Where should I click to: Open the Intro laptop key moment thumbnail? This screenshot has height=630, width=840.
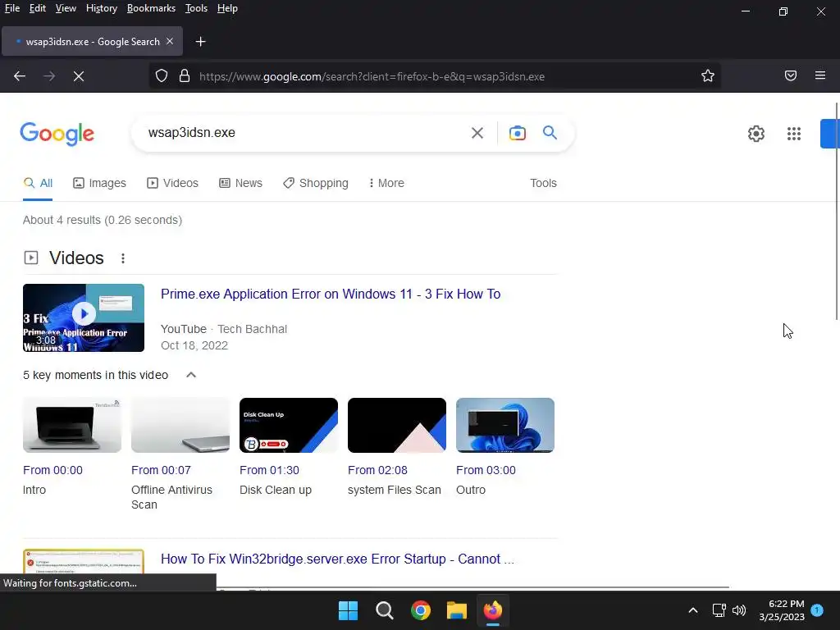72,426
